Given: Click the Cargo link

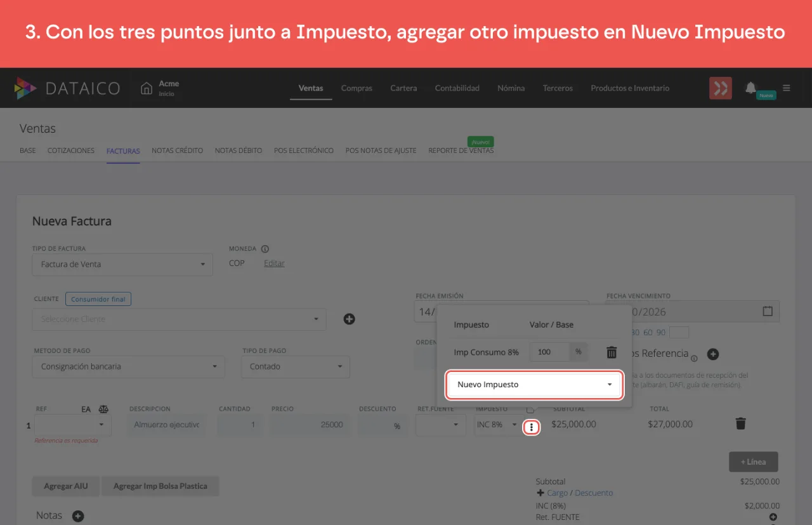Looking at the screenshot, I should coord(558,493).
